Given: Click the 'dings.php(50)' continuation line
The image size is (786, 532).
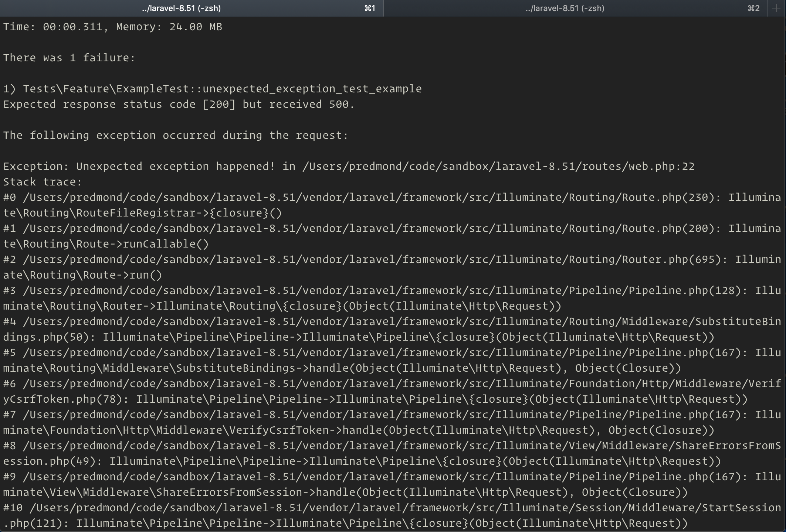Looking at the screenshot, I should (x=359, y=337).
